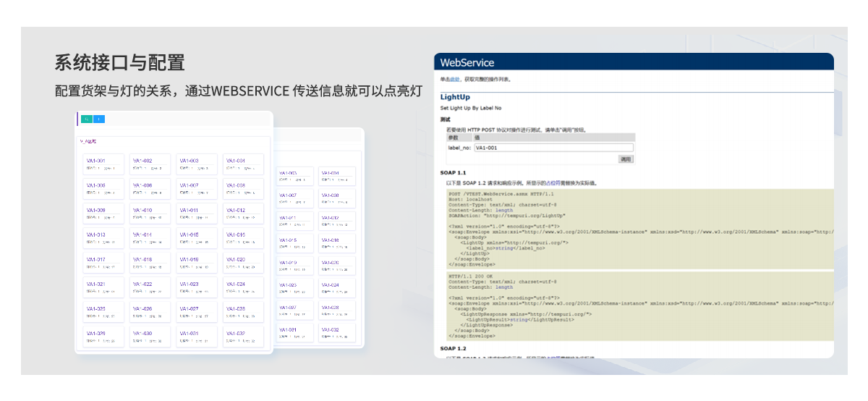Click card VA1-032 in the front panel
The height and width of the screenshot is (401, 868).
(243, 337)
